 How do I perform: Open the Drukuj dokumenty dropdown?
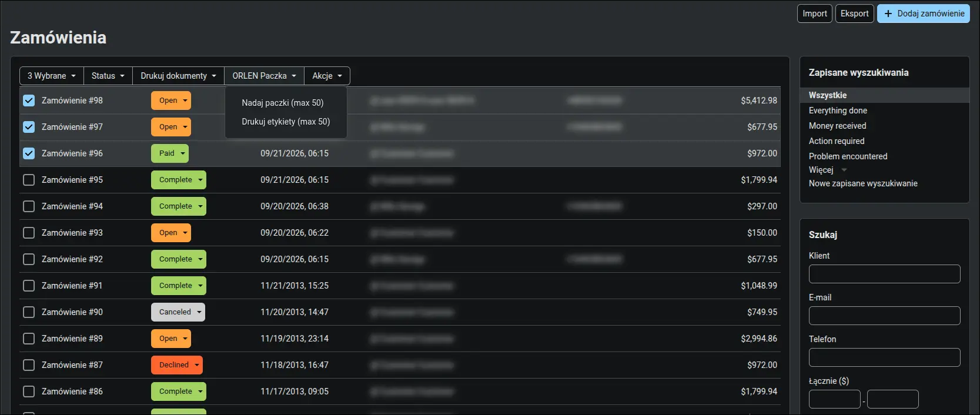click(x=179, y=76)
